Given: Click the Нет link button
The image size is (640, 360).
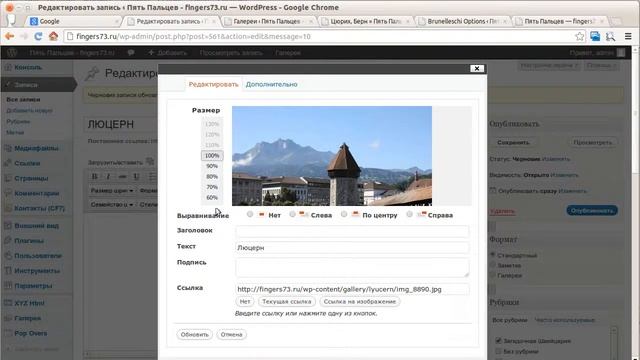Looking at the screenshot, I should (245, 301).
